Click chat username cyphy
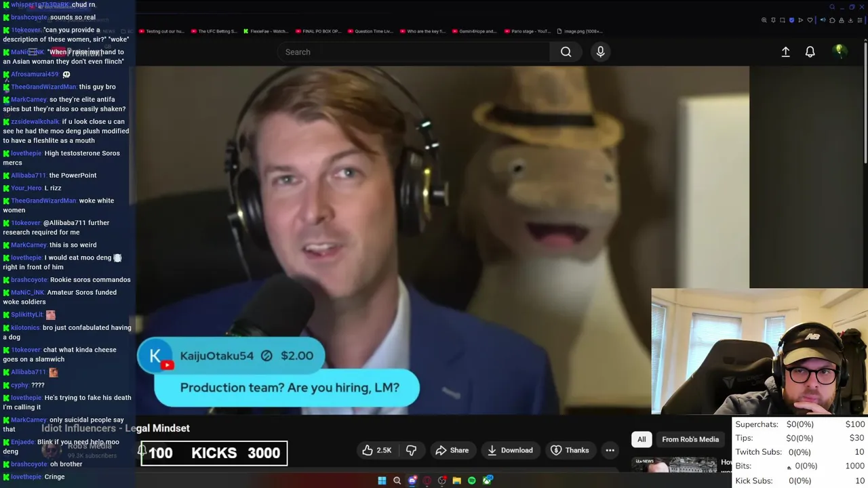The width and height of the screenshot is (868, 488). (x=20, y=386)
